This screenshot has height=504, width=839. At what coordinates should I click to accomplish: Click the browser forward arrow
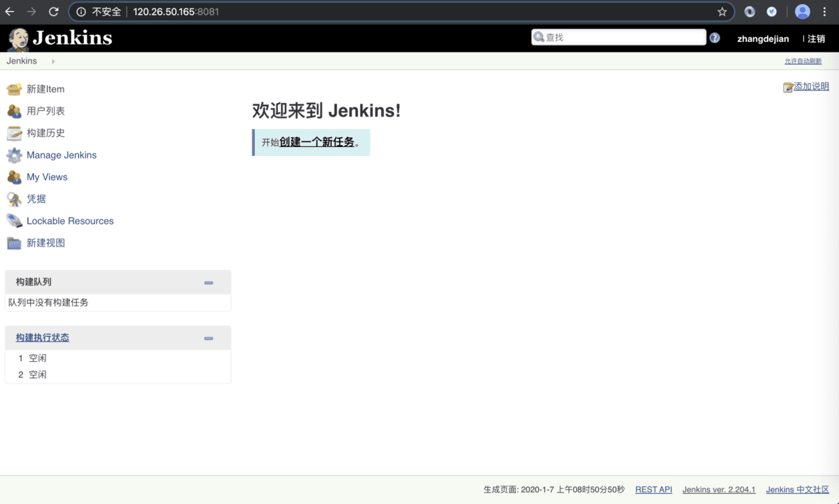click(x=31, y=12)
